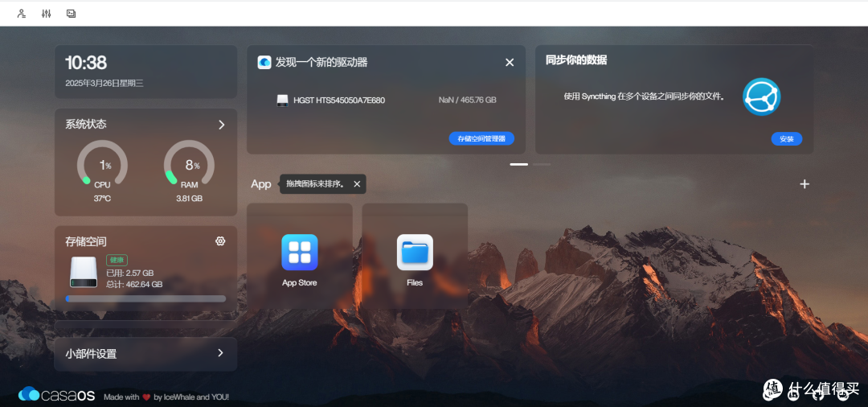The height and width of the screenshot is (407, 868).
Task: Switch to the second carousel page indicator
Action: (x=542, y=164)
